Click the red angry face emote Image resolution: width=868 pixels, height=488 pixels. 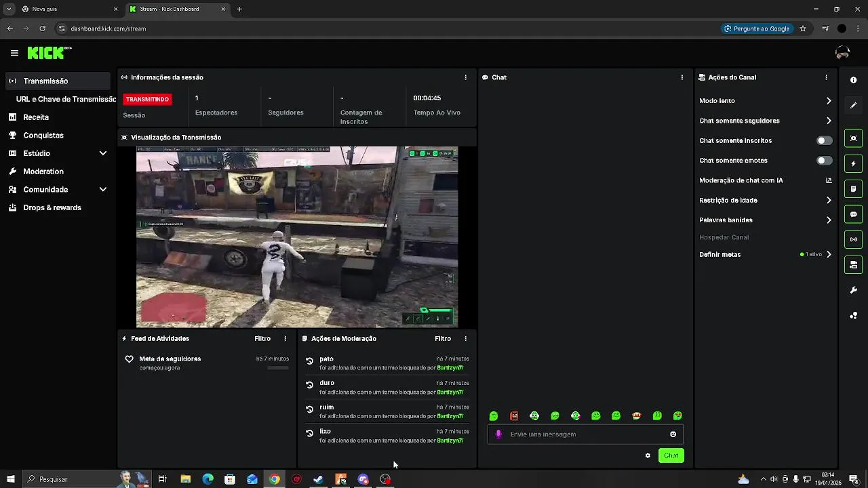[x=514, y=416]
